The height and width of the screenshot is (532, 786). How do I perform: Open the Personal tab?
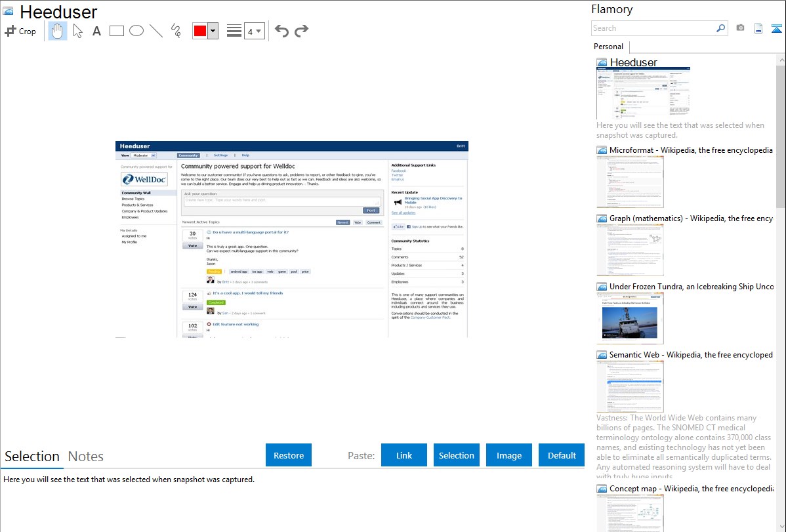tap(608, 47)
